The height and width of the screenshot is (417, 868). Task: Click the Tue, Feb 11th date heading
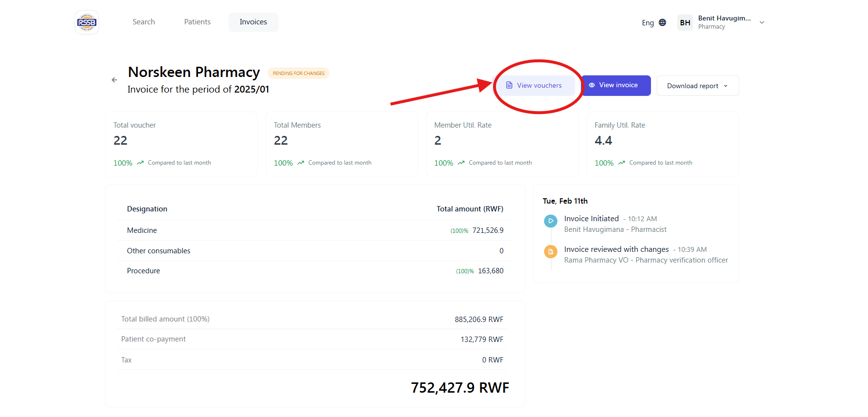click(565, 201)
